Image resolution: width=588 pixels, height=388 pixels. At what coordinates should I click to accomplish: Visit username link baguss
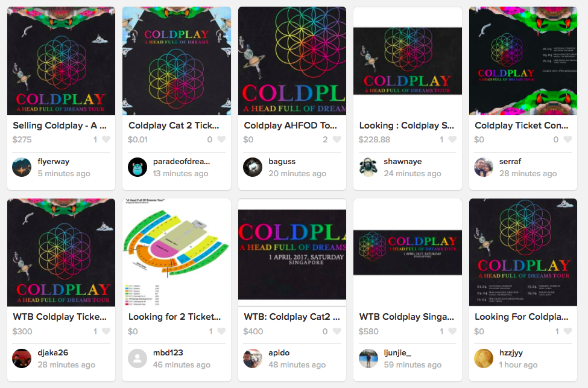[282, 161]
